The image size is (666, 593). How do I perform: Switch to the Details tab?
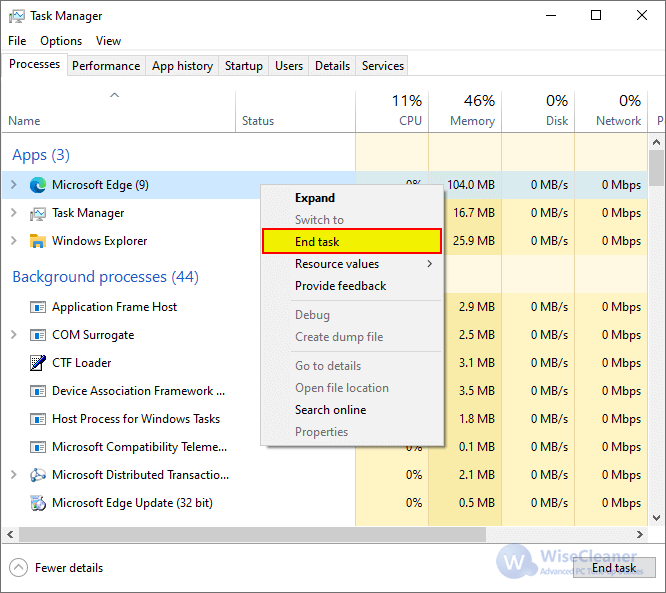(332, 66)
